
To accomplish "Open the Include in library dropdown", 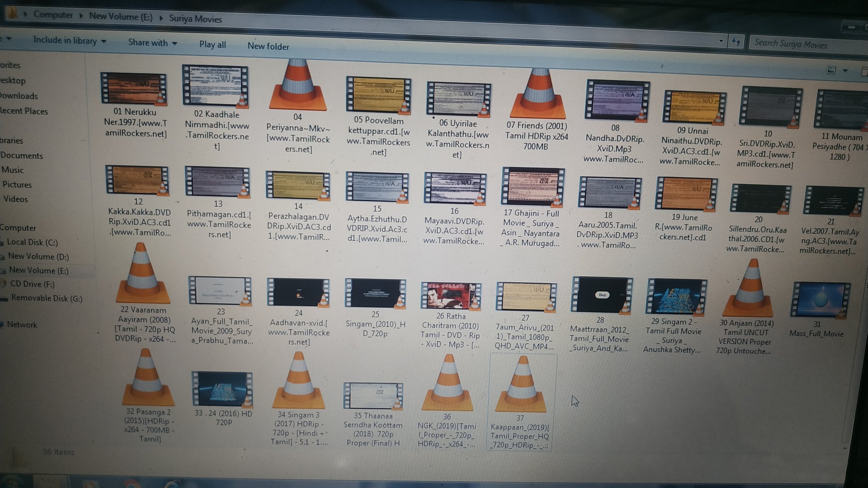I will point(70,41).
